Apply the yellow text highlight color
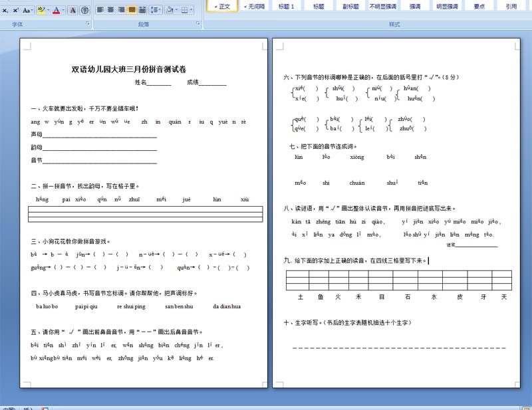Image resolution: width=532 pixels, height=410 pixels. point(41,11)
